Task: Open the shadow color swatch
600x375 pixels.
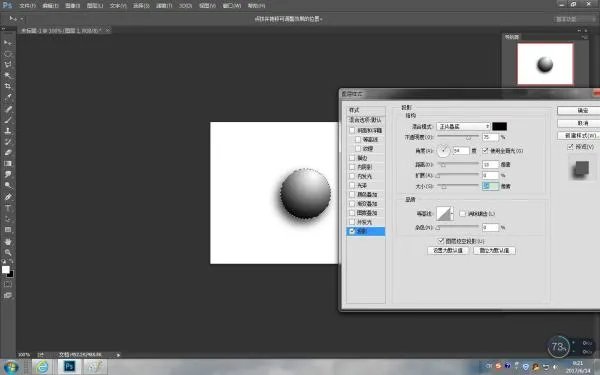Action: [x=499, y=126]
